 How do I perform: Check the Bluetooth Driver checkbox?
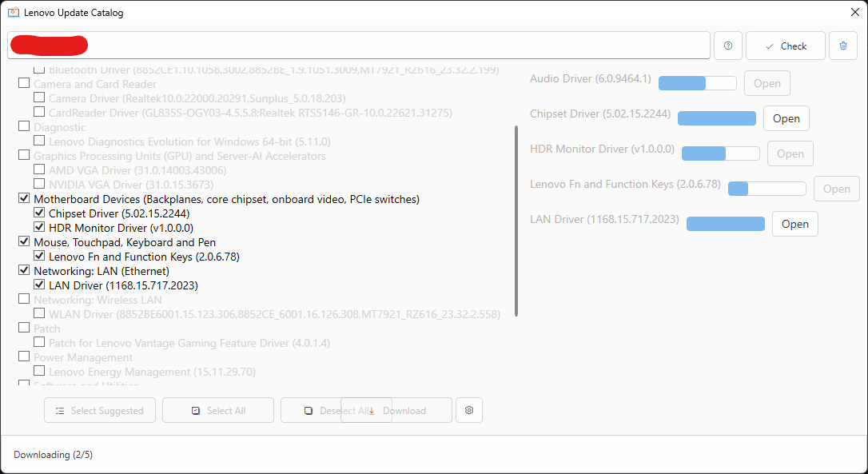point(38,70)
